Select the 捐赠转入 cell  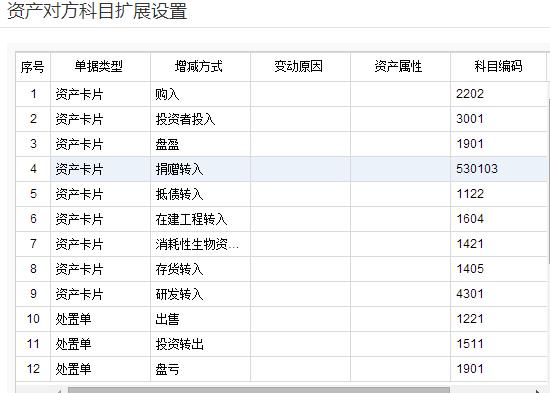pos(200,169)
